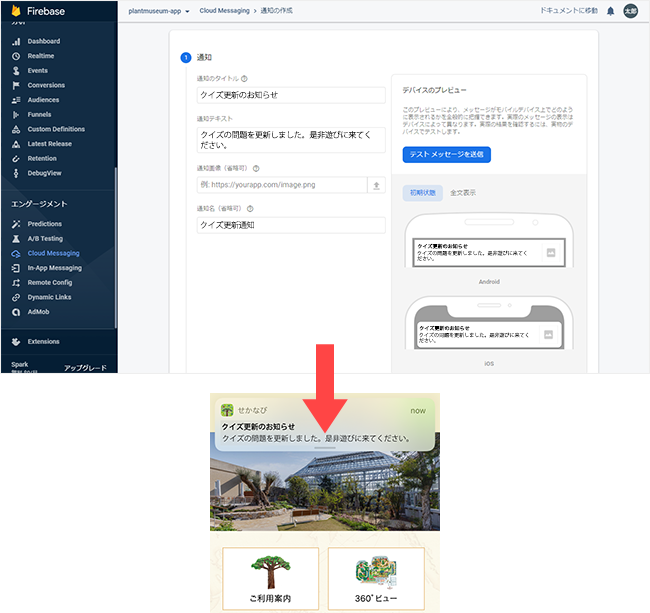
Task: Click the iOS notification preview card
Action: point(489,334)
